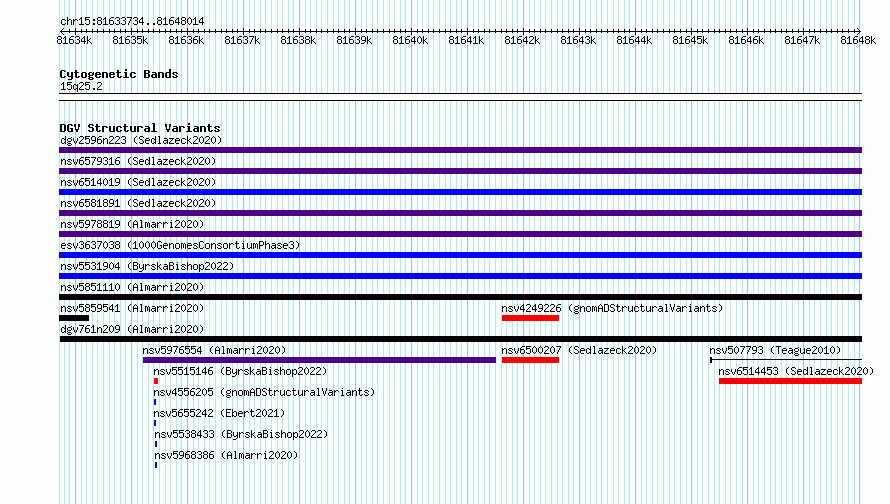Screen dimensions: 890x504
Task: Click nsv4249226 (gnomADStructuralVariants) label
Action: [x=612, y=308]
